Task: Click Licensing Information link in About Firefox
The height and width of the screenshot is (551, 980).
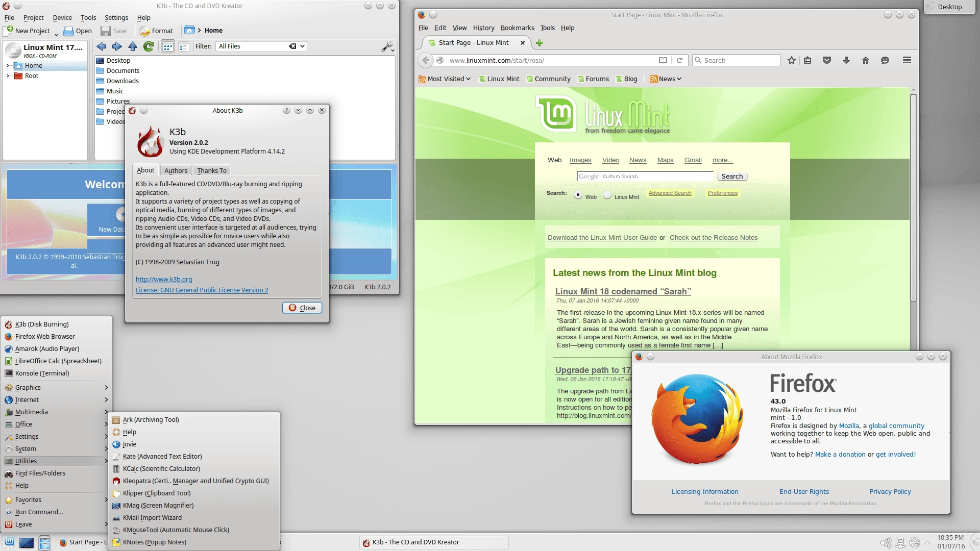Action: [x=705, y=492]
